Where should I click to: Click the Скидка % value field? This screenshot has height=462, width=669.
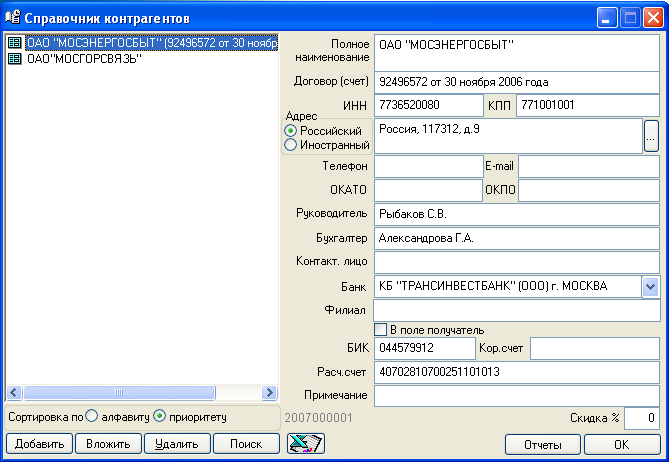point(642,418)
